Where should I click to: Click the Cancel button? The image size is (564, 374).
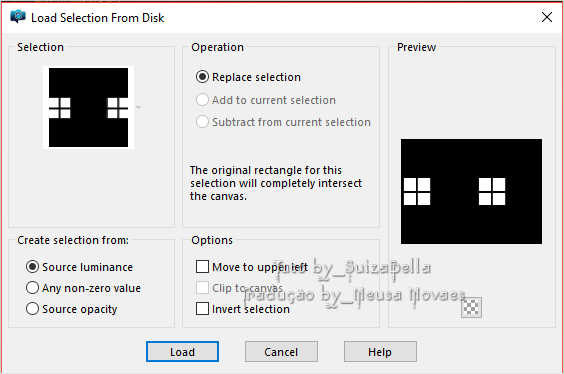pyautogui.click(x=281, y=351)
